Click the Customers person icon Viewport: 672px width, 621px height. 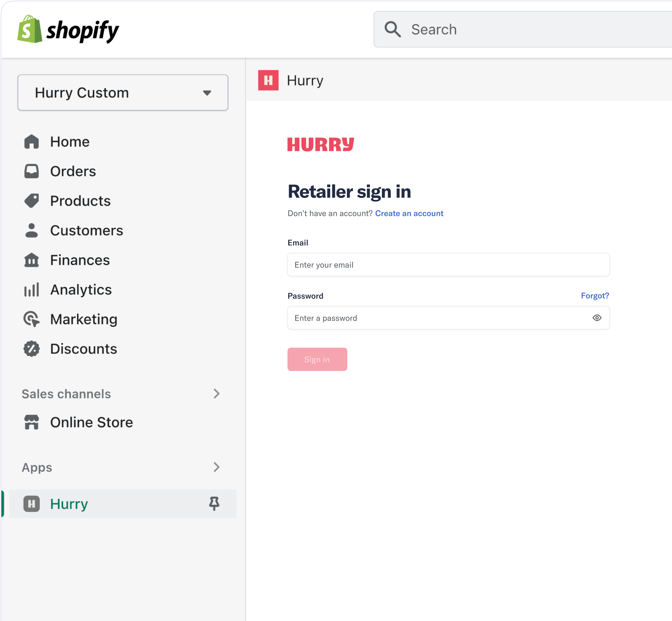pos(32,230)
